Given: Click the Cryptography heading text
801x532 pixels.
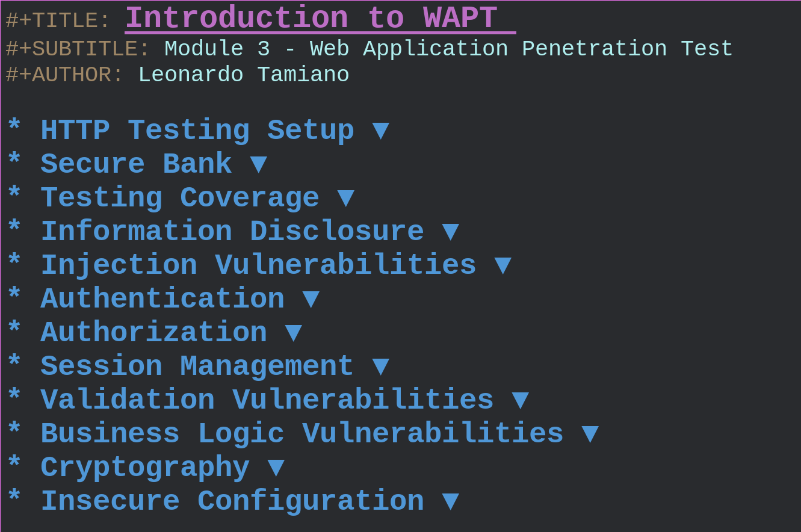Looking at the screenshot, I should 144,468.
